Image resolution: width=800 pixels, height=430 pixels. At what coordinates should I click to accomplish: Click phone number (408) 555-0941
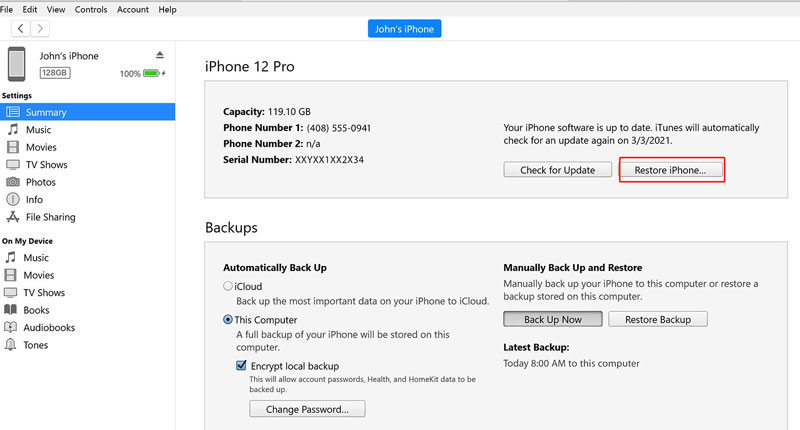pyautogui.click(x=339, y=128)
